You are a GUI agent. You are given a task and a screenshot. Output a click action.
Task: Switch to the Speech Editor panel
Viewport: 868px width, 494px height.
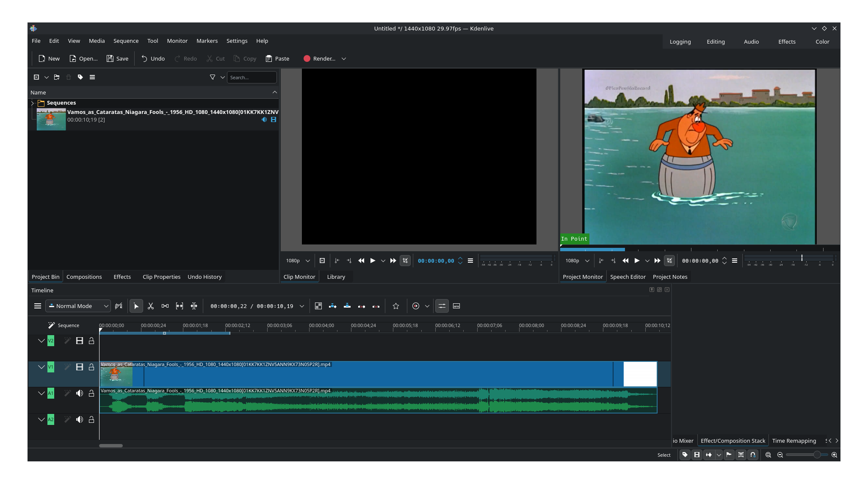(628, 277)
